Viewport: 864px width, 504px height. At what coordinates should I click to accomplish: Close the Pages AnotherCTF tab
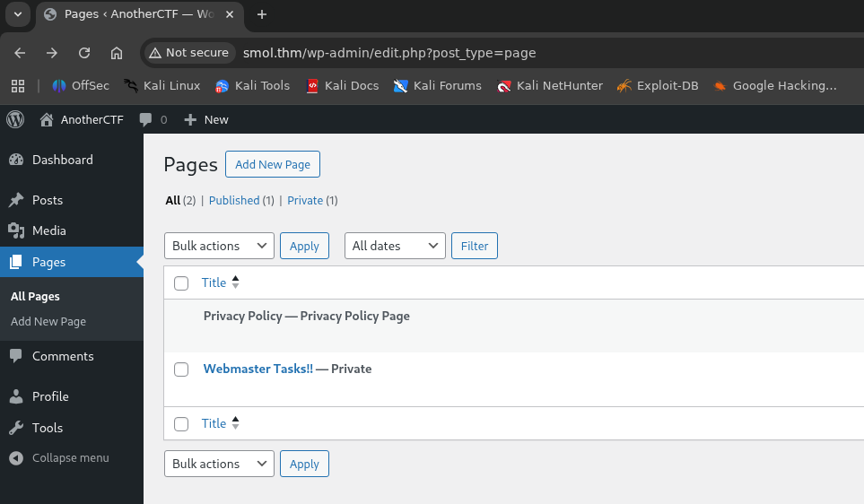coord(230,14)
